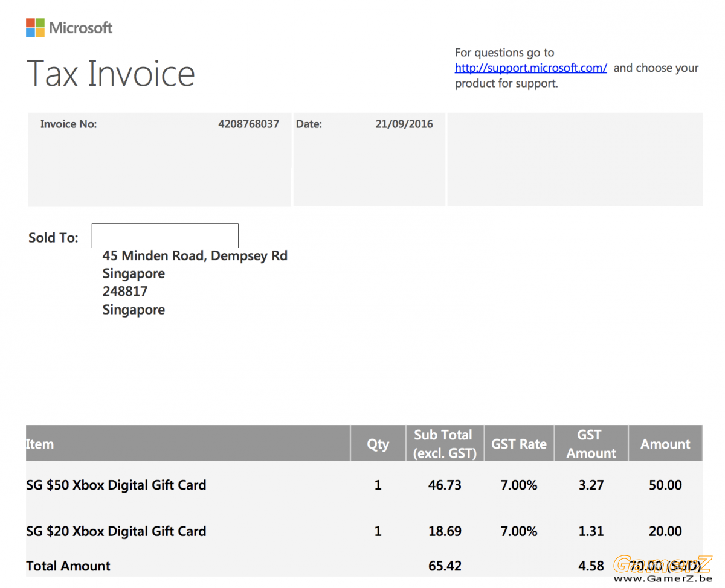Select the SG $20 Xbox Digital Gift Card item
This screenshot has width=725, height=588.
tap(116, 532)
